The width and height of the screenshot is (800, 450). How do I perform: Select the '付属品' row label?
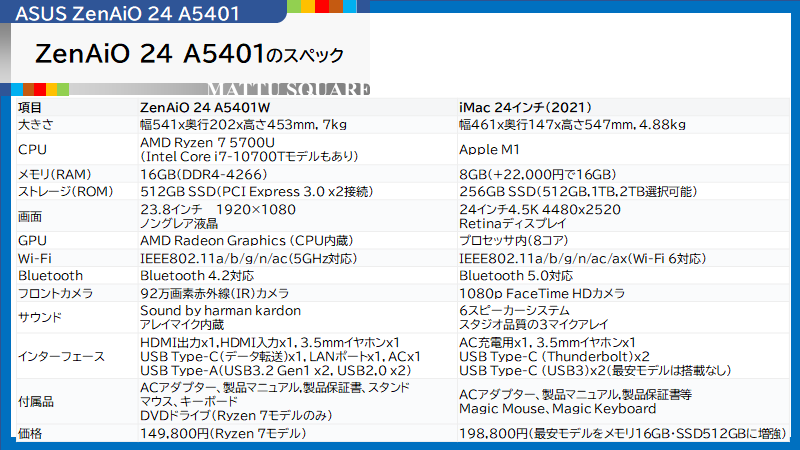pos(36,402)
